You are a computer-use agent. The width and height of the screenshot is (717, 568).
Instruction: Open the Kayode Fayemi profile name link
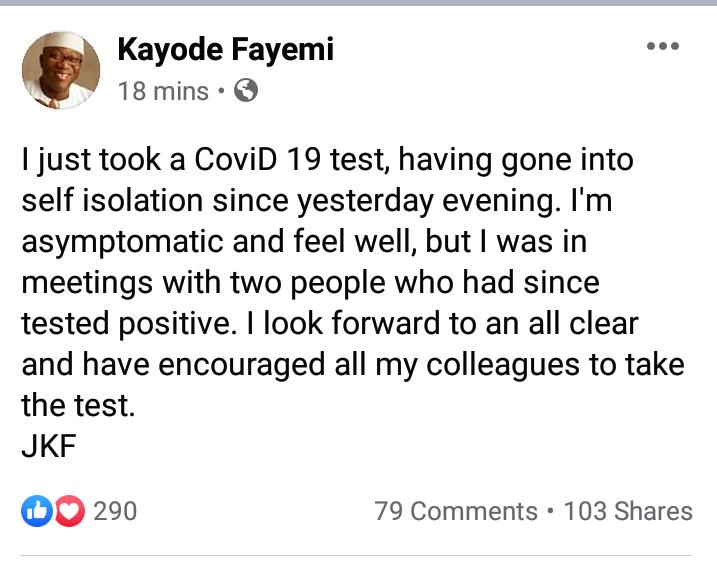[225, 48]
